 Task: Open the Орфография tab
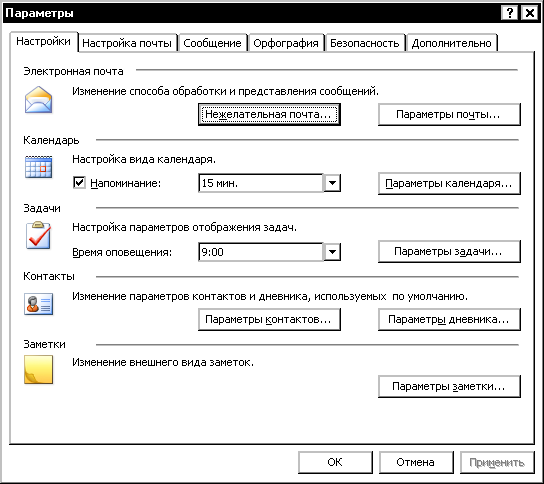(x=286, y=43)
